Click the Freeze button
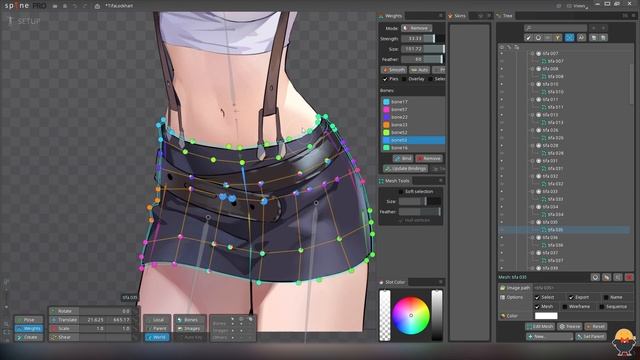The image size is (640, 360). click(570, 327)
